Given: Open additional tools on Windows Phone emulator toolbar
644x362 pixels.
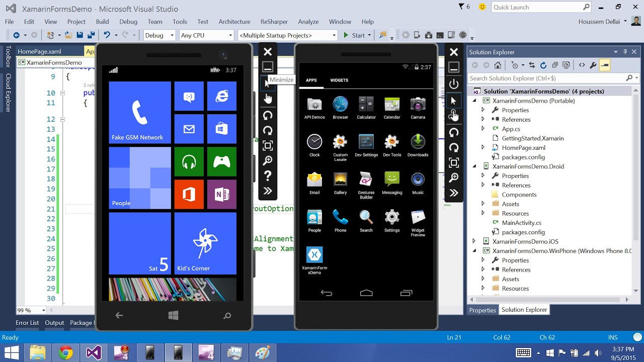Looking at the screenshot, I should pos(268,191).
